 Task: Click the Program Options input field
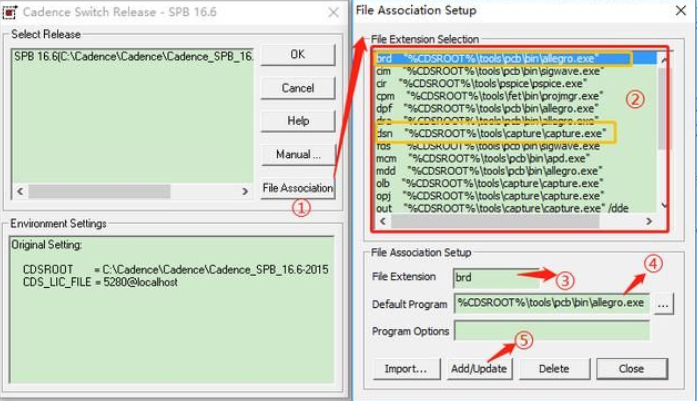click(x=551, y=331)
